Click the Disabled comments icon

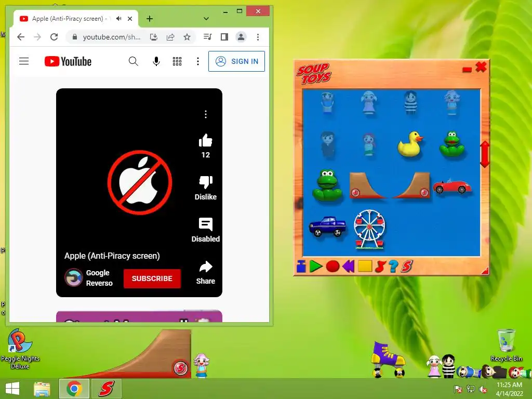pos(206,224)
